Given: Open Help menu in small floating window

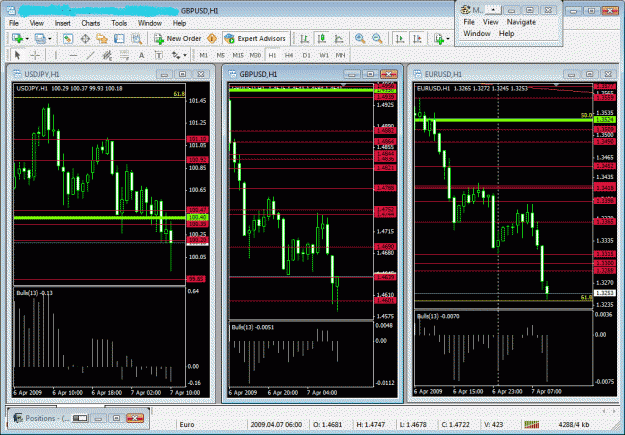Looking at the screenshot, I should [x=506, y=33].
